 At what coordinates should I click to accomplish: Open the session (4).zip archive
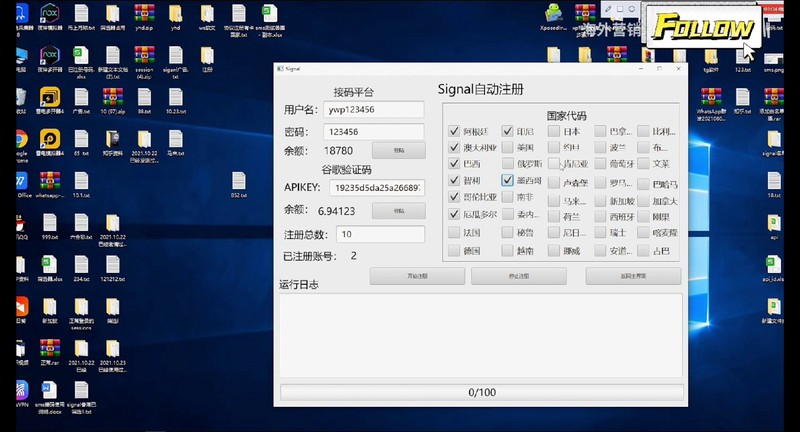click(x=144, y=62)
